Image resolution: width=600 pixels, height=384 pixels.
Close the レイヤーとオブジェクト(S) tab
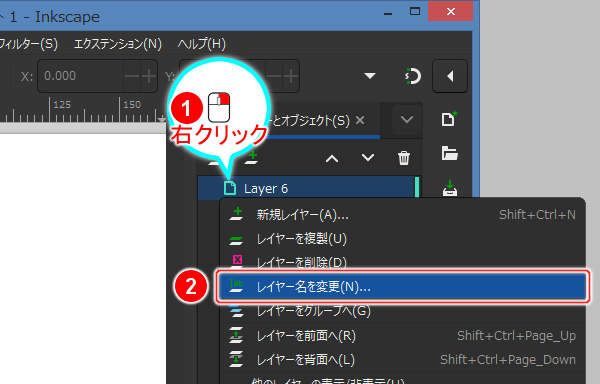point(360,120)
